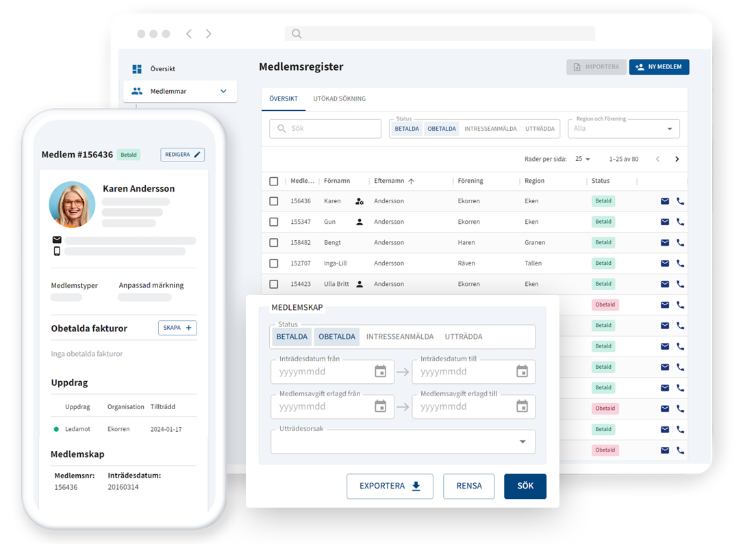This screenshot has height=544, width=756.
Task: Go to next page of members
Action: 677,159
